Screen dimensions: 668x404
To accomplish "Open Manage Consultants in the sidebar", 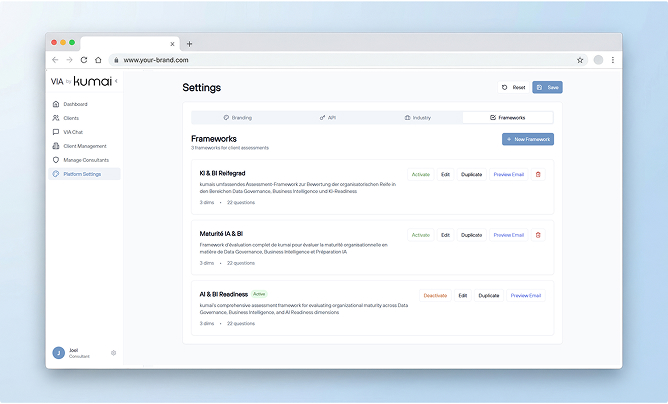I will (84, 160).
